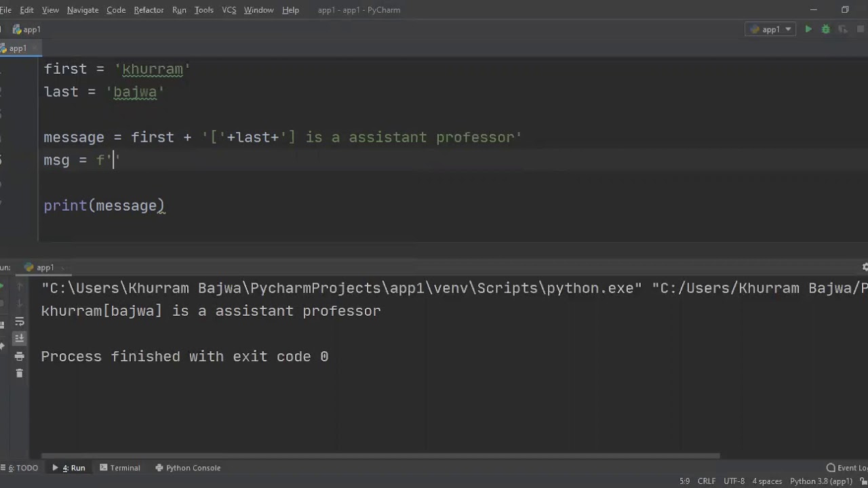This screenshot has height=488, width=868.
Task: Open the Python Console tool window
Action: 188,468
